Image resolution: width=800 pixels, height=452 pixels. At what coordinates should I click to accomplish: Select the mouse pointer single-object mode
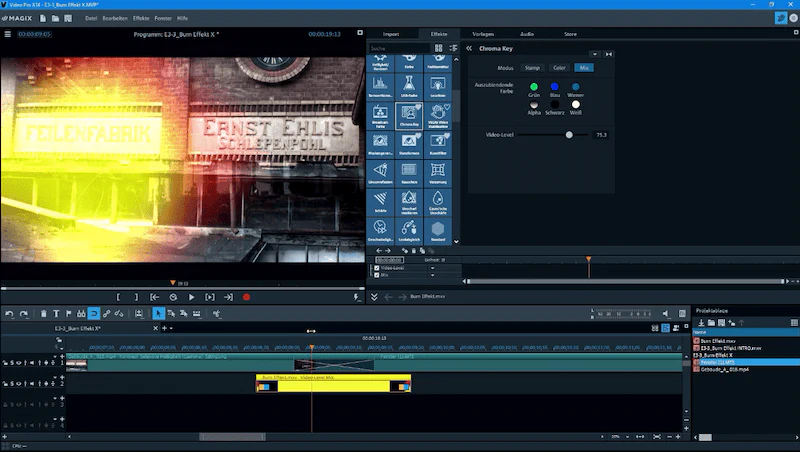158,313
